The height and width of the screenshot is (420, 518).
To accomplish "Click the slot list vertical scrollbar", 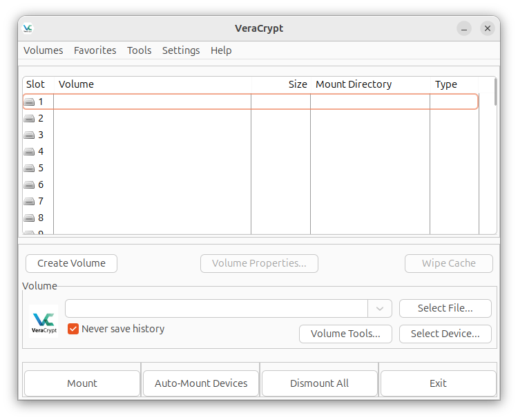I will point(495,92).
